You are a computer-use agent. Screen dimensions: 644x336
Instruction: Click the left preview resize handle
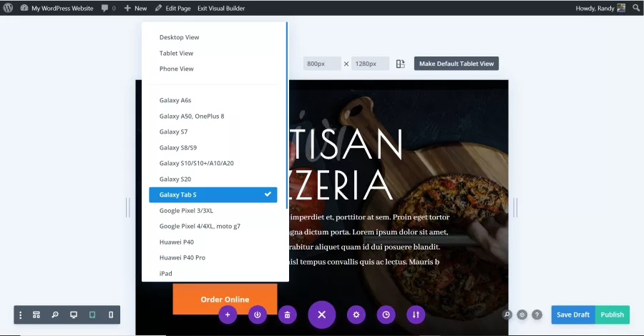click(x=128, y=207)
